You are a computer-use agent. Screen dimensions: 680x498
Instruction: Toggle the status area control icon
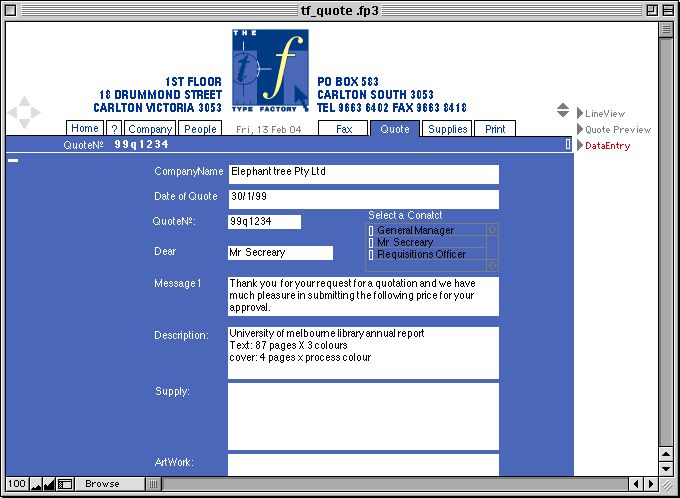[x=65, y=484]
